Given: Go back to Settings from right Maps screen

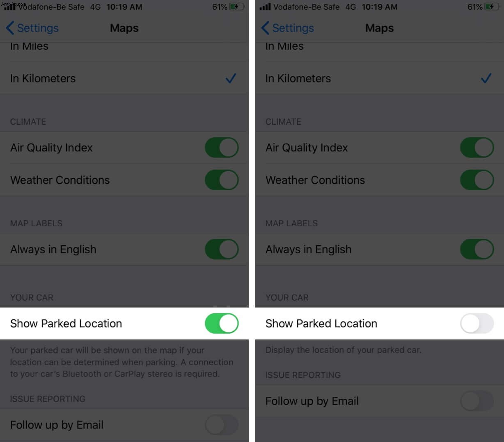Looking at the screenshot, I should (x=288, y=28).
